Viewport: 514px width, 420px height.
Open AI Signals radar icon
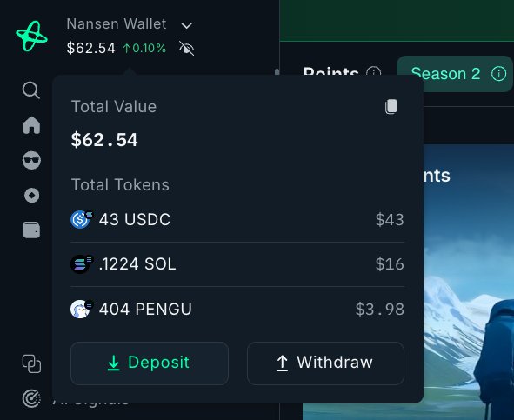(31, 398)
